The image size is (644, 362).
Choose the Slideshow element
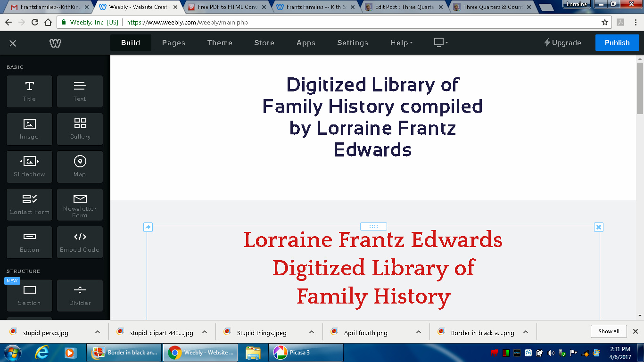[x=29, y=167]
